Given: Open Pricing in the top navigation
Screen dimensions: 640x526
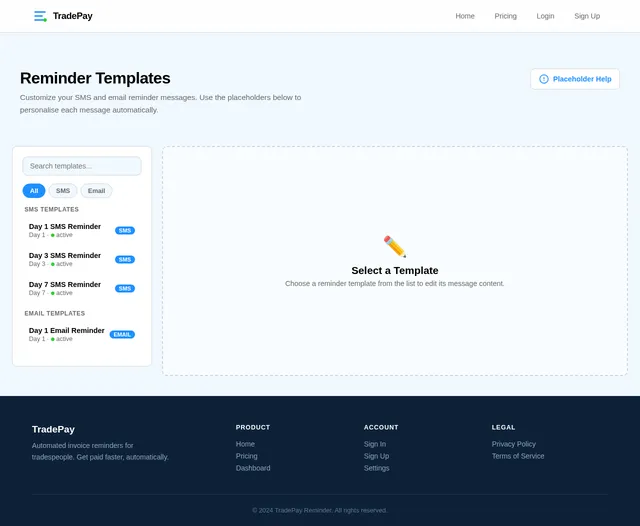Looking at the screenshot, I should (505, 16).
